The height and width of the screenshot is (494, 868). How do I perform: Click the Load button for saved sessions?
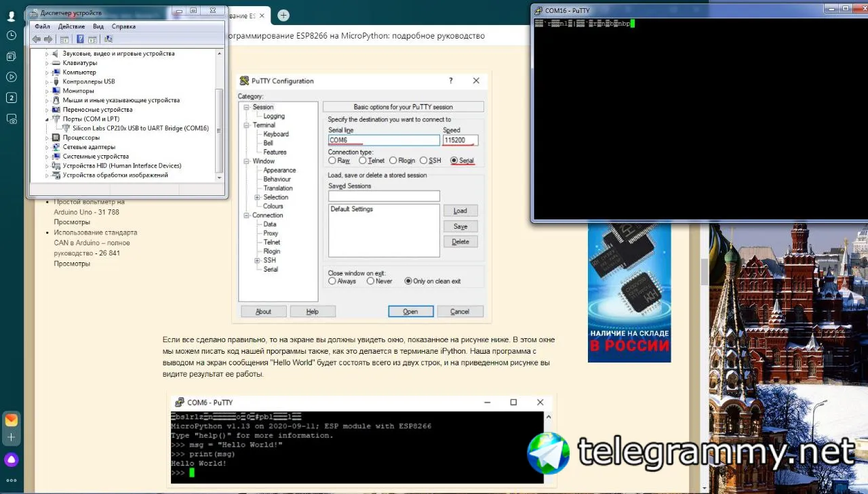(x=460, y=211)
